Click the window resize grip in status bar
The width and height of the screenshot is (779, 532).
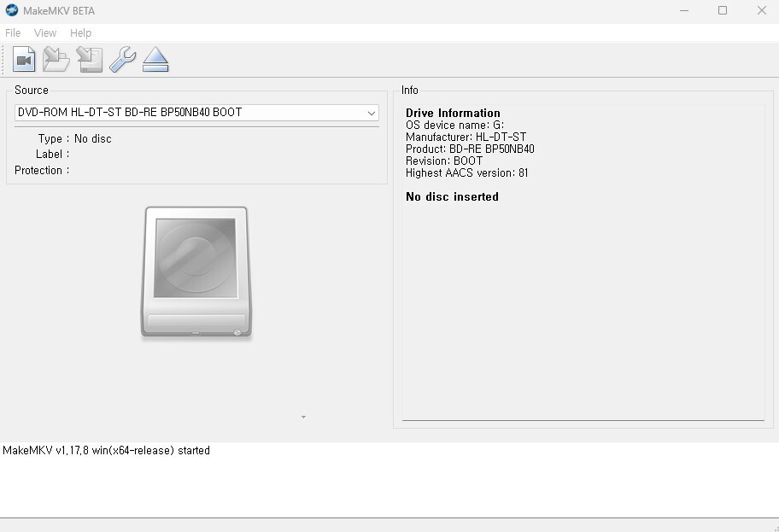click(x=776, y=529)
